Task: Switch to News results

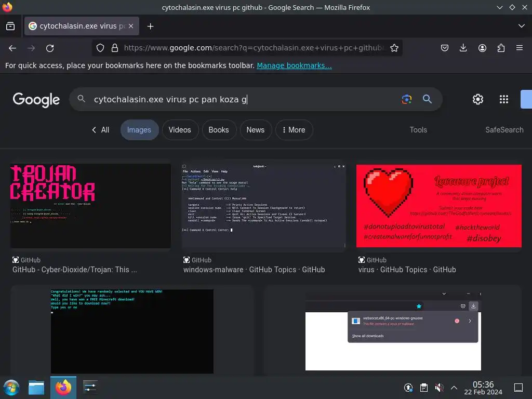Action: point(256,130)
